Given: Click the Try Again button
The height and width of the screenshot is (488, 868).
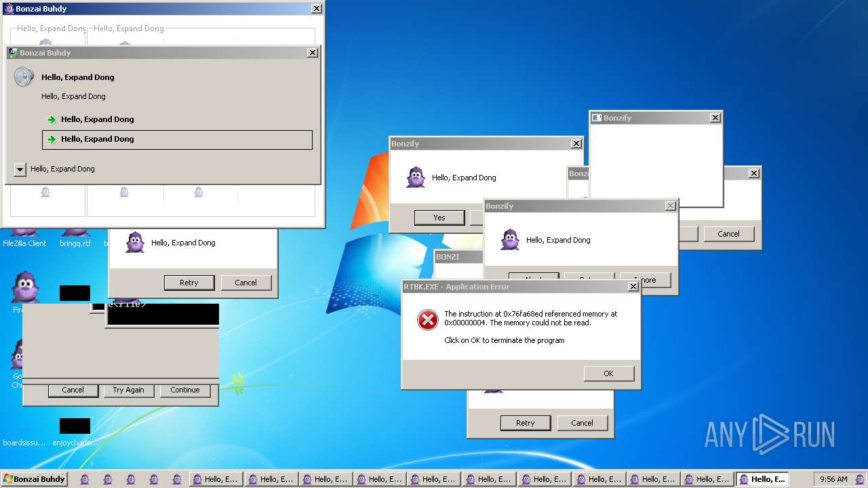Looking at the screenshot, I should coord(128,390).
